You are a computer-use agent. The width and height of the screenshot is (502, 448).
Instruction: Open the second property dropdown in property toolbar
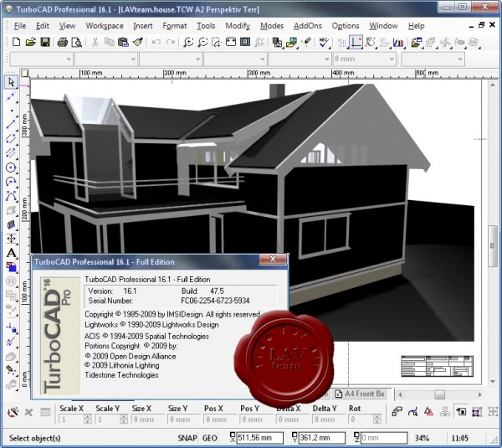pyautogui.click(x=133, y=59)
